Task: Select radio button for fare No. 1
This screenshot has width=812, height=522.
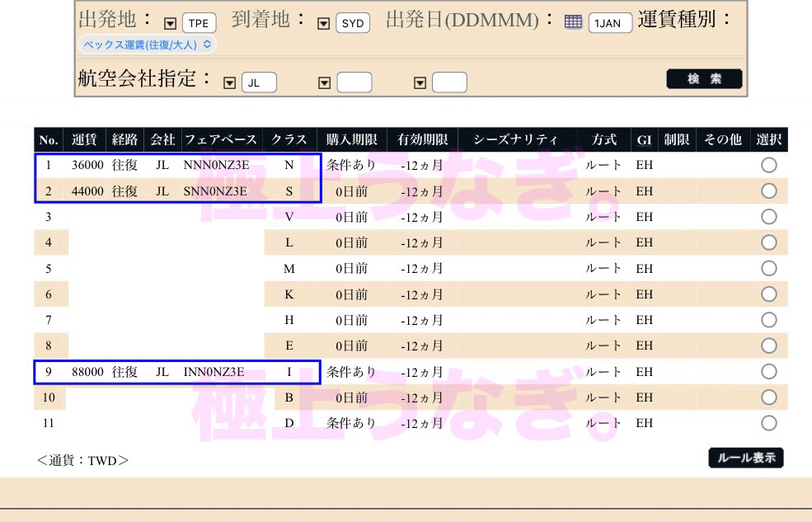Action: 769,165
